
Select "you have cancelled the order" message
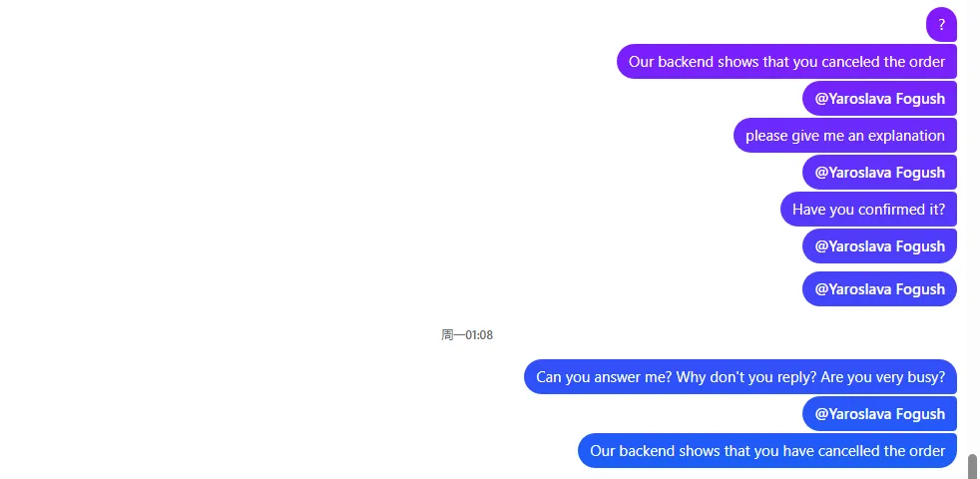(x=766, y=451)
